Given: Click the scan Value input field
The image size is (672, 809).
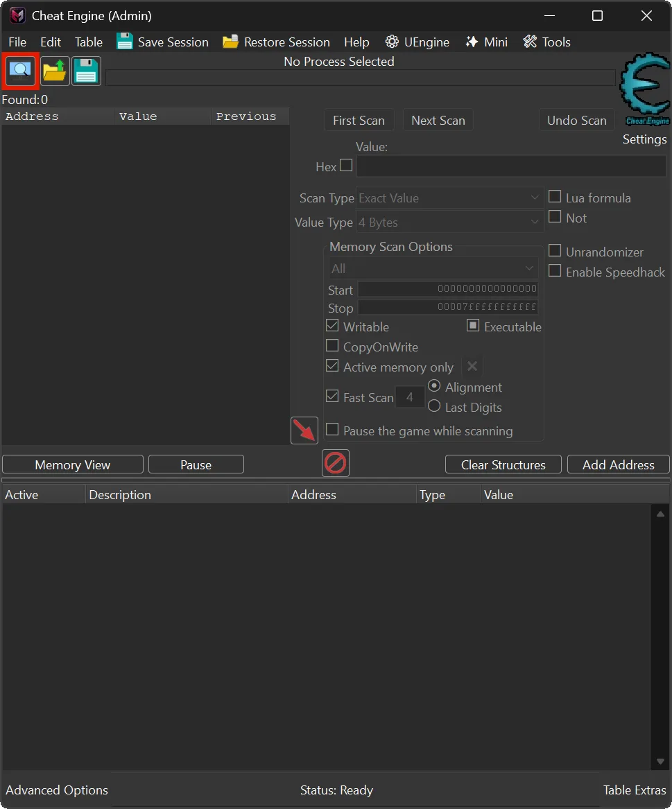Looking at the screenshot, I should click(x=511, y=166).
